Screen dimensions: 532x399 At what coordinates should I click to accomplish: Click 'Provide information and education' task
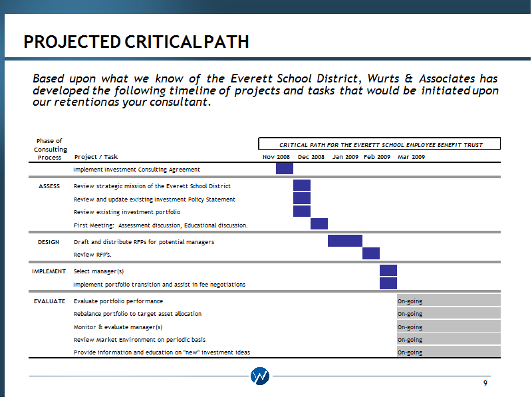(x=162, y=352)
